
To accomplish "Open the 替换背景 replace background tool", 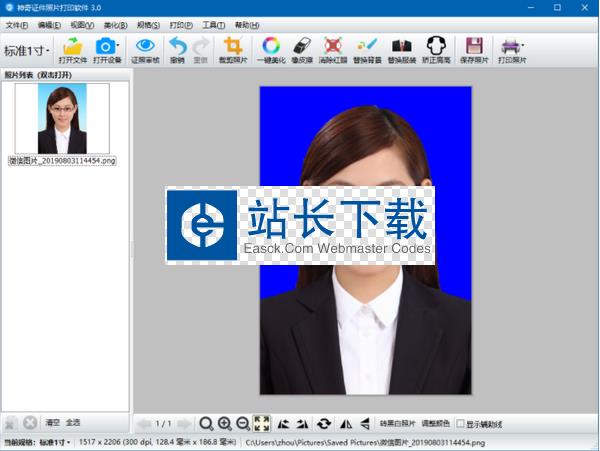I will 367,46.
